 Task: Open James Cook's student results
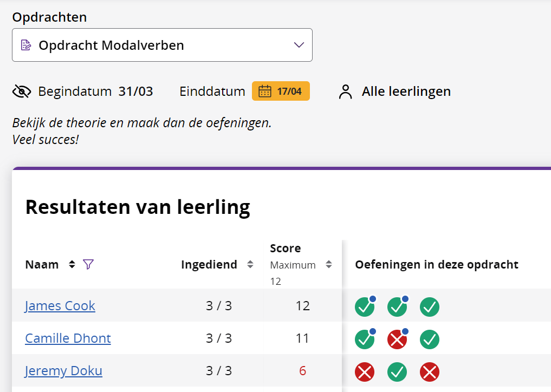pos(60,306)
